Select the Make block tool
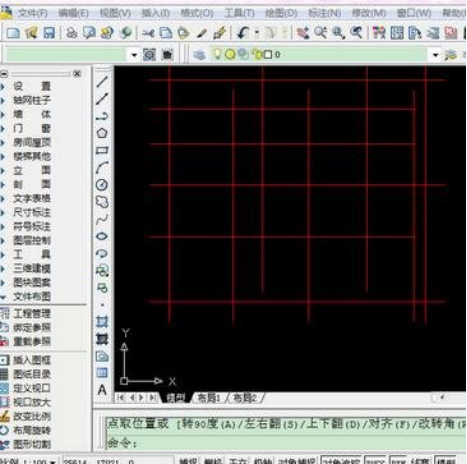This screenshot has width=467, height=464. (x=102, y=288)
